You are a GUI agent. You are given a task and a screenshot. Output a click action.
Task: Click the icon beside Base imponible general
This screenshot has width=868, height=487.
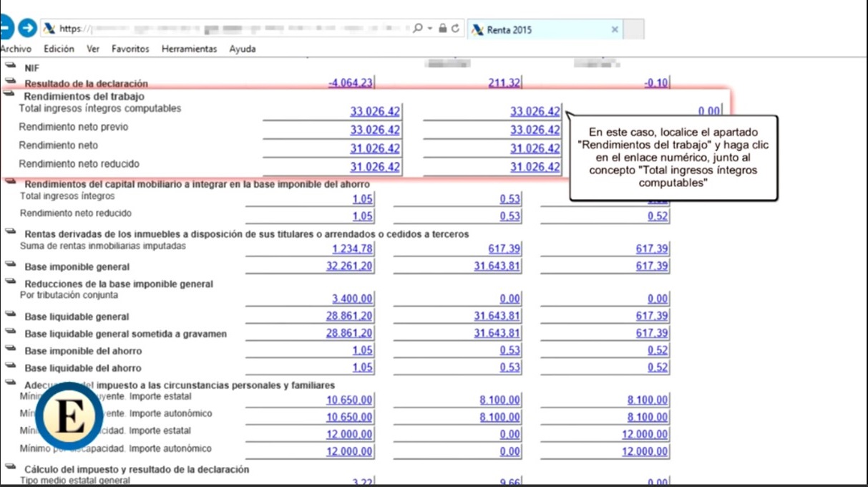click(x=10, y=265)
